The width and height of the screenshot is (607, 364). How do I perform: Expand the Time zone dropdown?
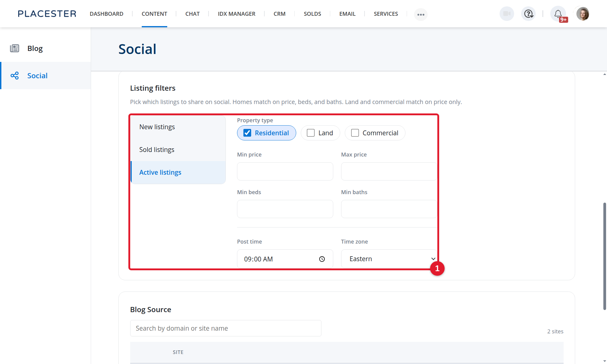[389, 259]
